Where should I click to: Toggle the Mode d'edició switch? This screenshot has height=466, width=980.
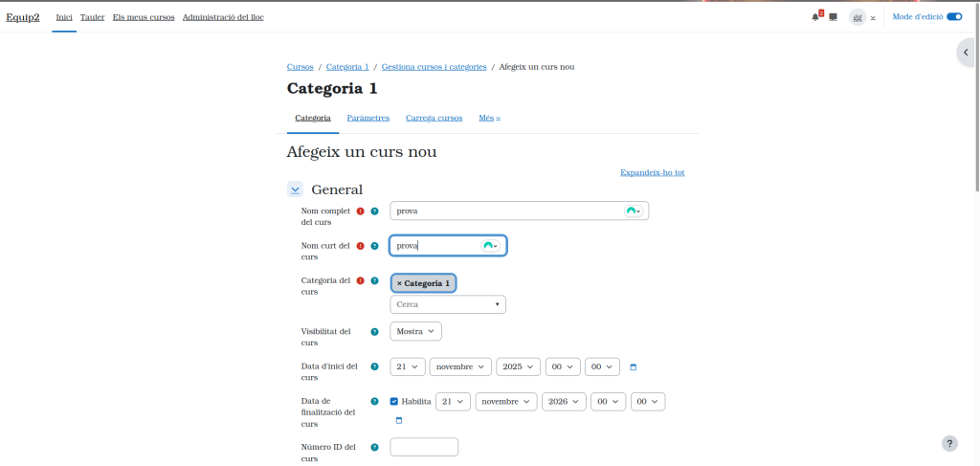tap(953, 17)
